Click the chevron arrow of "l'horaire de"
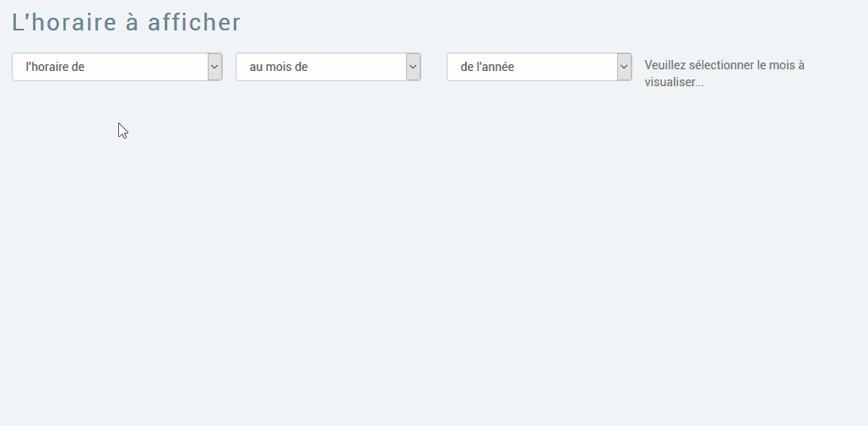This screenshot has width=868, height=426. pyautogui.click(x=214, y=67)
